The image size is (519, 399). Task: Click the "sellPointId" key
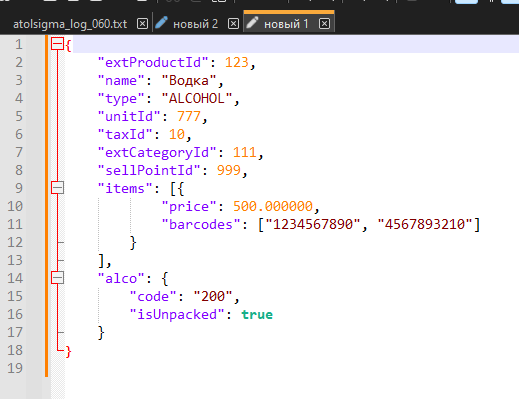pyautogui.click(x=149, y=170)
